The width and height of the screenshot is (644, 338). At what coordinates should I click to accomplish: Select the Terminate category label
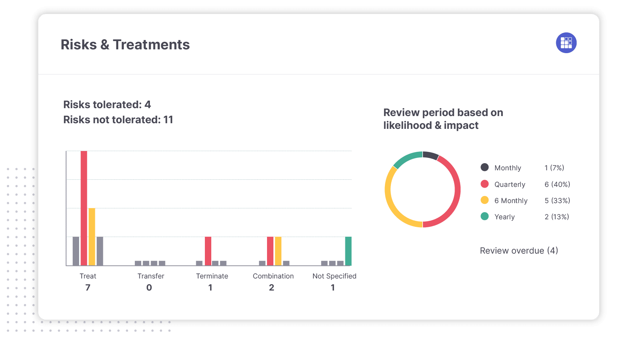212,276
